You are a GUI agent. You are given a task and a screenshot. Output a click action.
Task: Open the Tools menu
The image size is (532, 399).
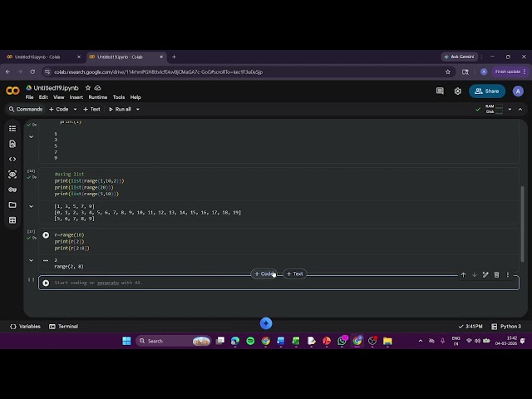[119, 97]
